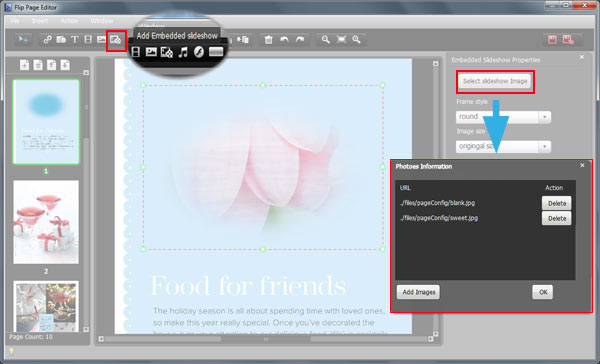Click the Flip Page Editor title bar icon
This screenshot has height=364, width=600.
(8, 7)
